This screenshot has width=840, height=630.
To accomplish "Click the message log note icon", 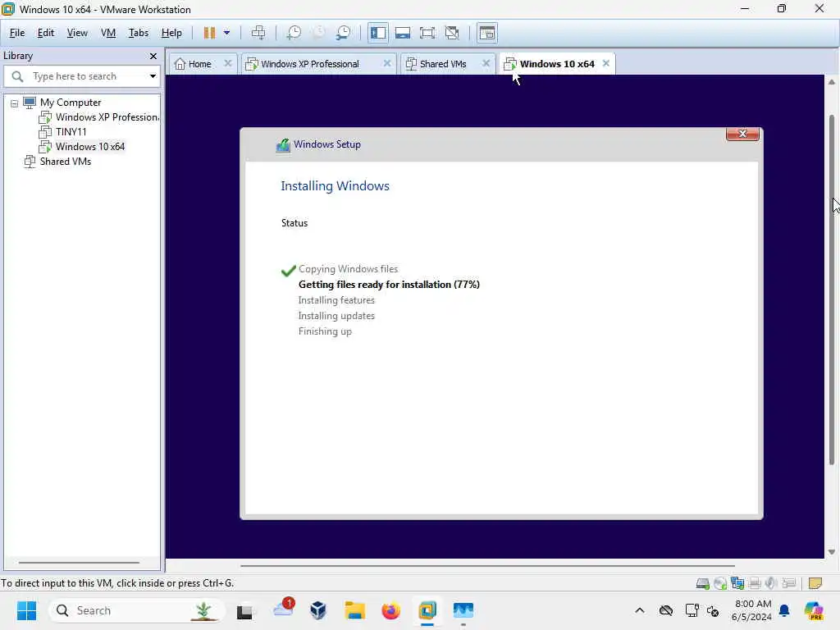I will 815,583.
